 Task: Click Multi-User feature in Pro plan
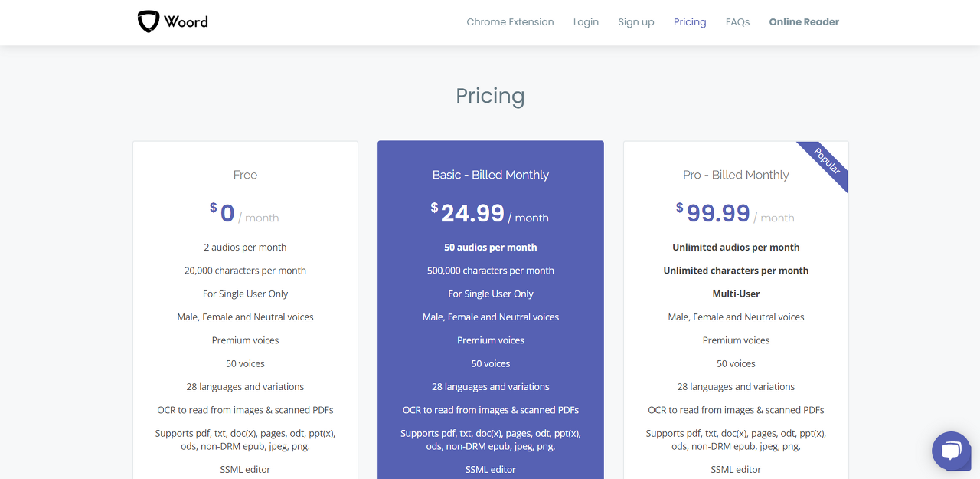click(x=736, y=294)
